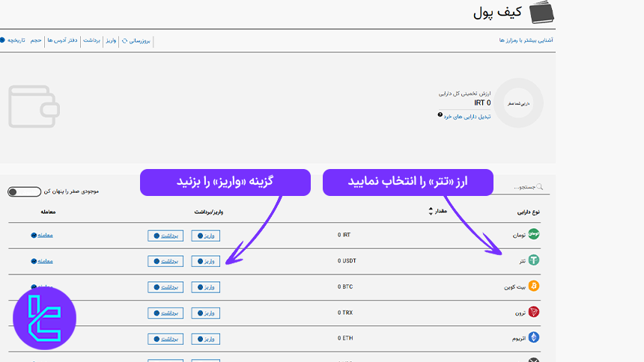The height and width of the screenshot is (362, 644).
Task: Click برداشت button in the Tron row
Action: (165, 313)
